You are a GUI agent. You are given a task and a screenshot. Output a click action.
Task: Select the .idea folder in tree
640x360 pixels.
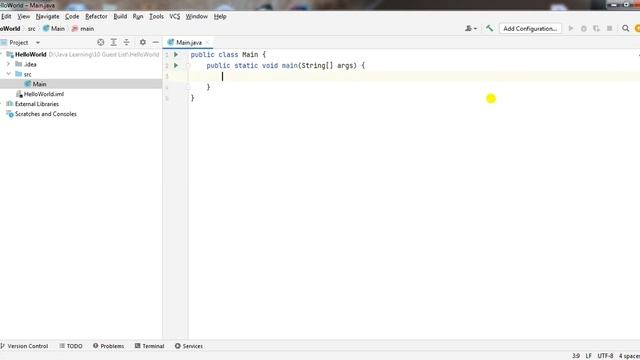pyautogui.click(x=30, y=64)
